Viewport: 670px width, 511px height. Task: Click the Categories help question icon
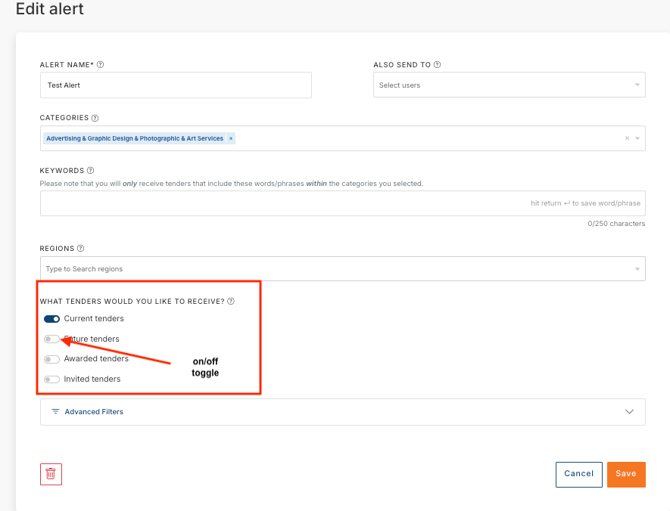point(95,118)
